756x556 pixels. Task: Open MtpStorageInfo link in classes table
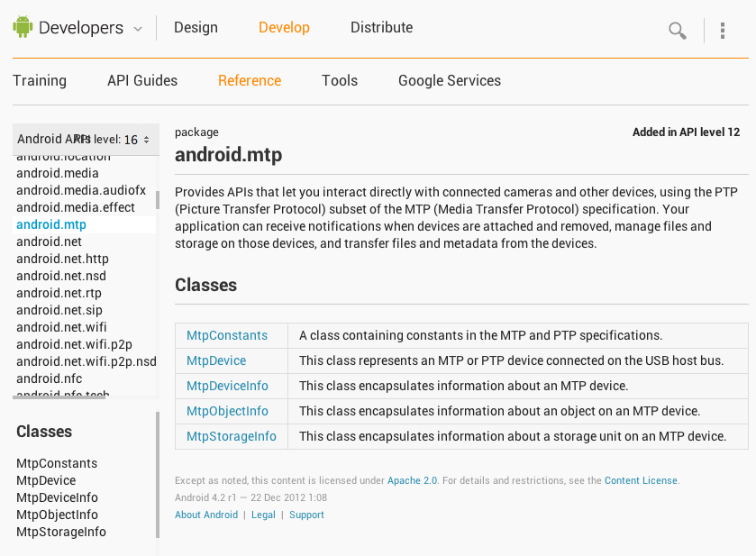pos(232,436)
